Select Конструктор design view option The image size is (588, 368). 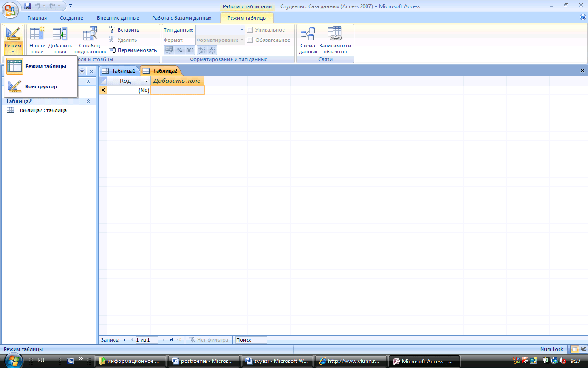(40, 86)
